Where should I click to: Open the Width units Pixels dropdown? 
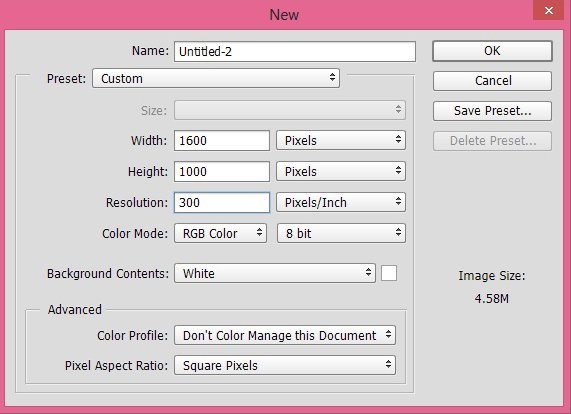341,140
